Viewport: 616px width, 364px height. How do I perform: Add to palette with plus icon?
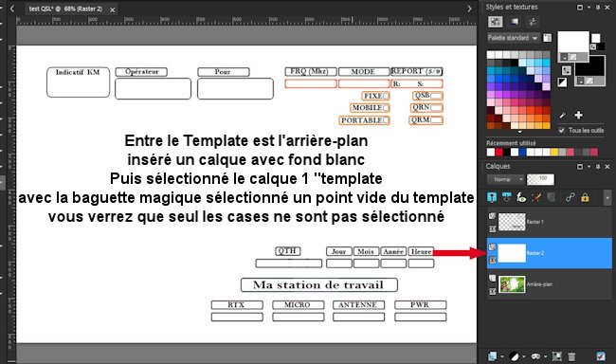[x=578, y=115]
